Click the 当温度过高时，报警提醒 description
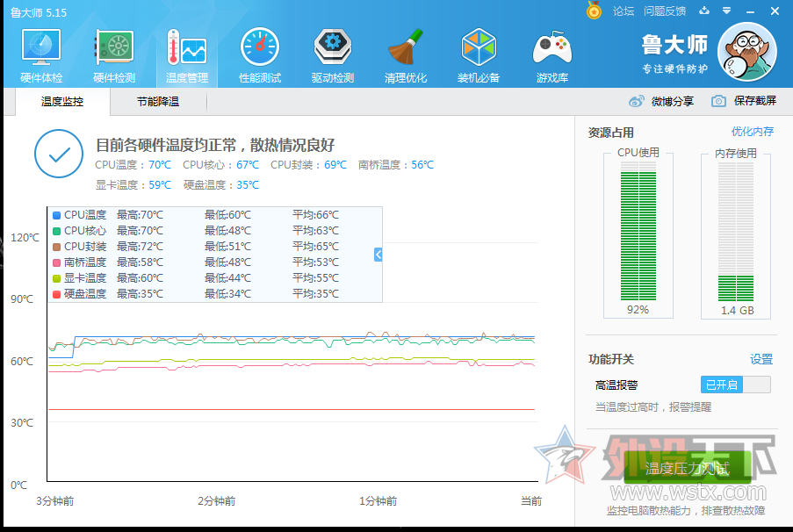 pos(653,407)
